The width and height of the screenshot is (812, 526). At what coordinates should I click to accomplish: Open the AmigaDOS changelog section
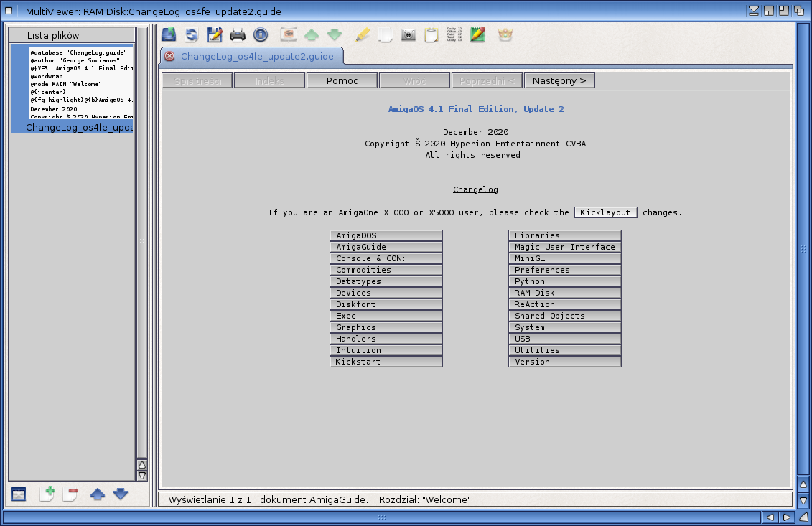(386, 235)
